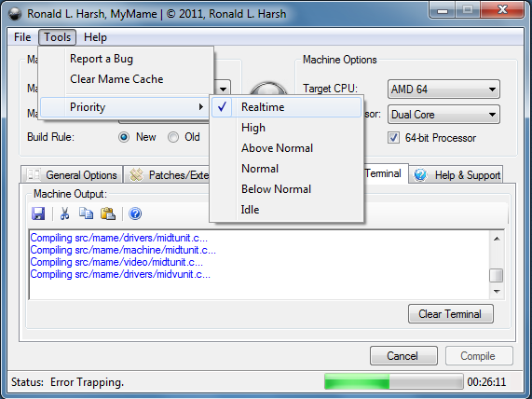Click the MyMame app icon in the title bar

click(15, 14)
